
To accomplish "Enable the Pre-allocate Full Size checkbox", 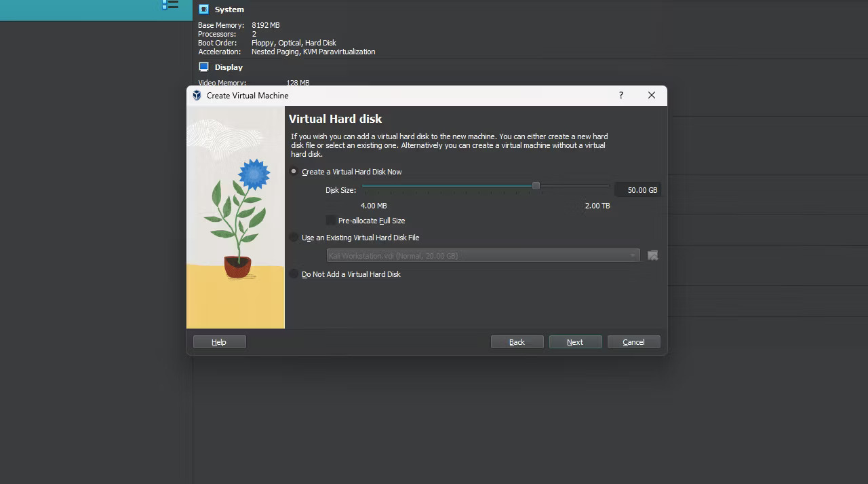I will pyautogui.click(x=330, y=220).
